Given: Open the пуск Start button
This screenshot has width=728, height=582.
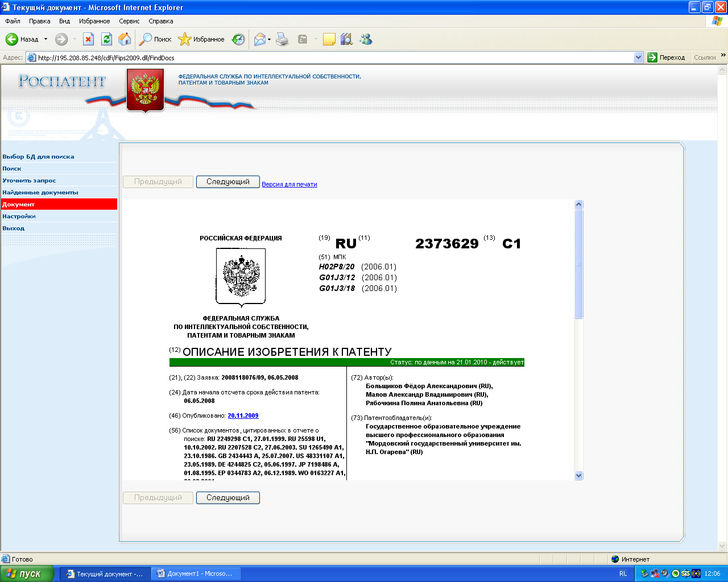Looking at the screenshot, I should point(27,574).
